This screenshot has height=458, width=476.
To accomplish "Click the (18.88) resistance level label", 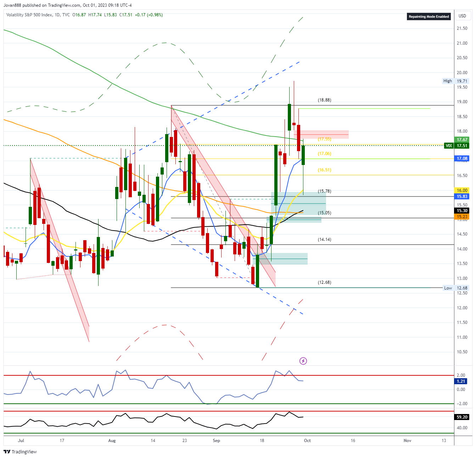I will (x=324, y=100).
